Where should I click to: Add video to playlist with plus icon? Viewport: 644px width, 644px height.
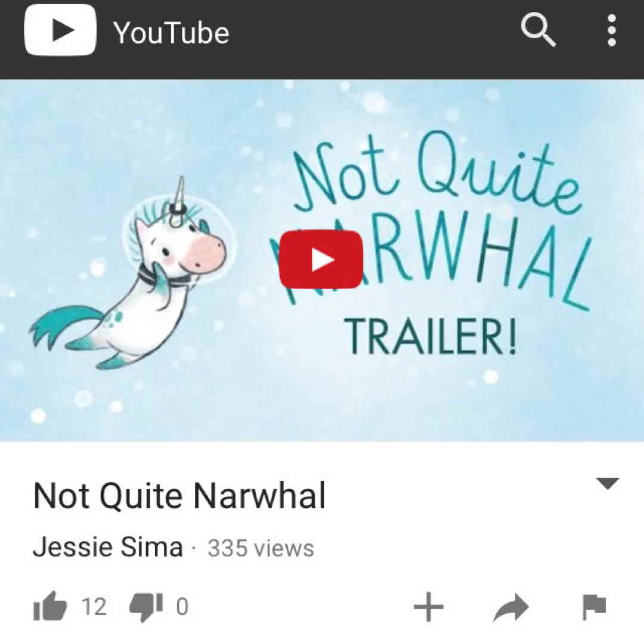[428, 606]
